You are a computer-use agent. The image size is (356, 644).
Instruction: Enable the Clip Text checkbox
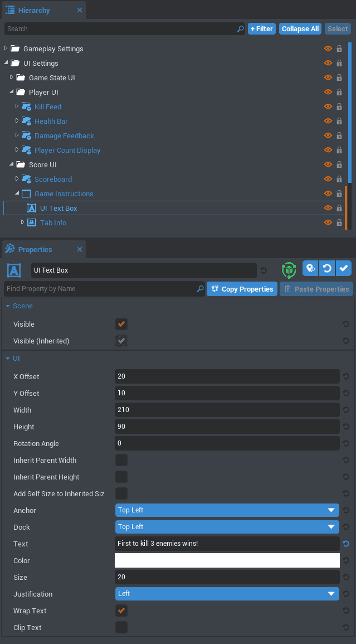click(121, 627)
